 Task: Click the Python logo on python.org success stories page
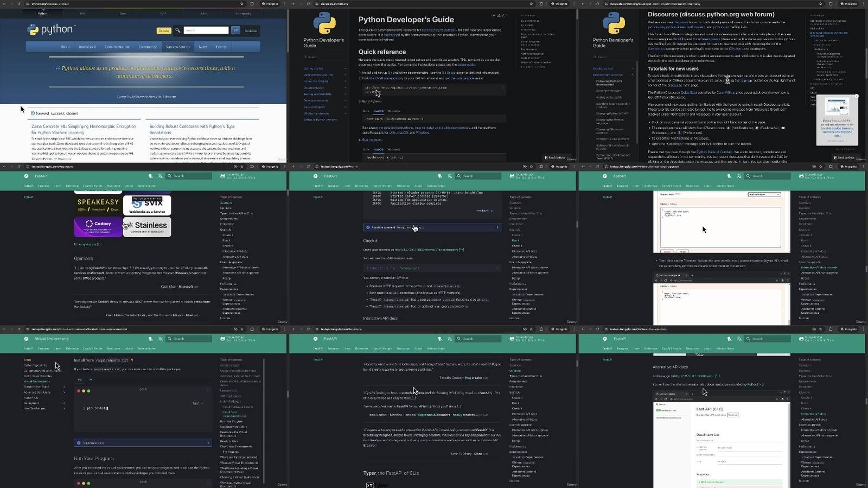pyautogui.click(x=52, y=29)
